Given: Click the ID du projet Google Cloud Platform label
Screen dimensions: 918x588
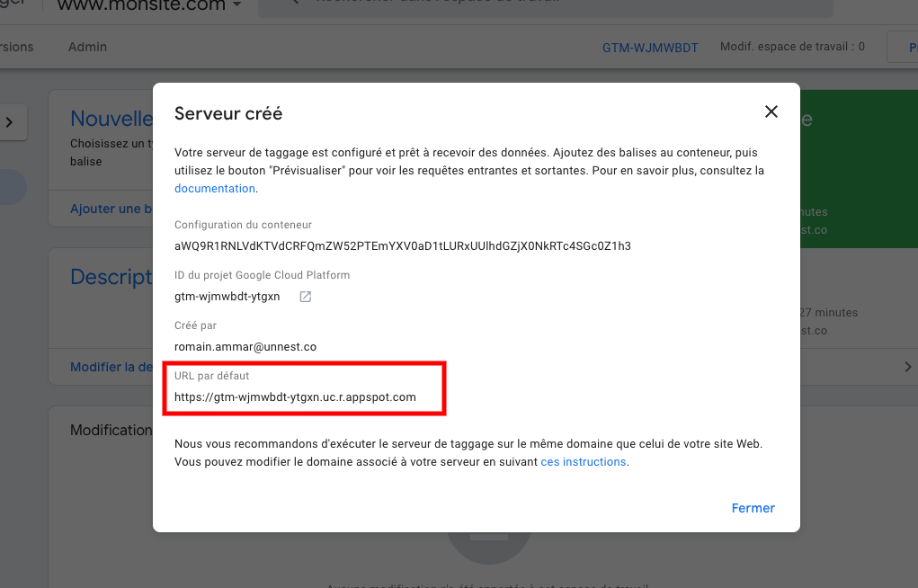Looking at the screenshot, I should [x=262, y=275].
